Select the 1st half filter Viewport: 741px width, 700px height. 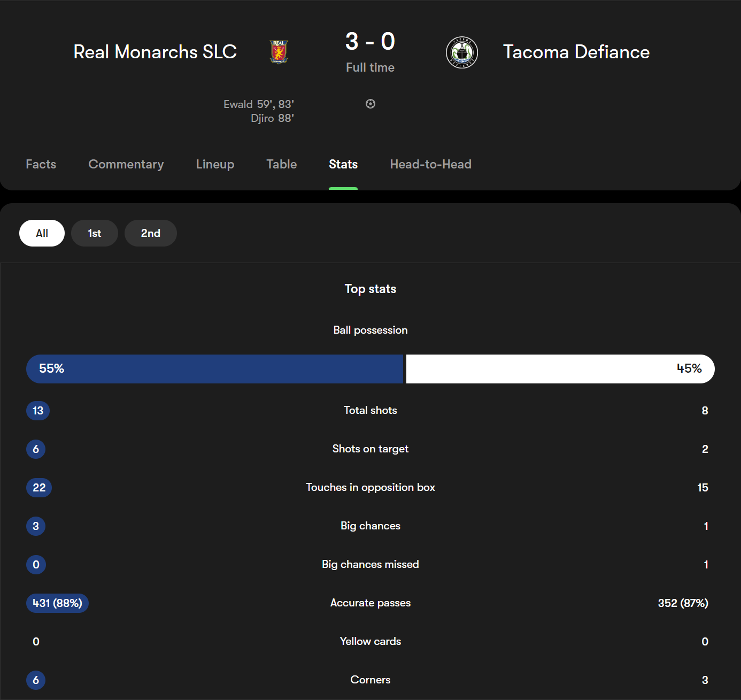click(95, 233)
